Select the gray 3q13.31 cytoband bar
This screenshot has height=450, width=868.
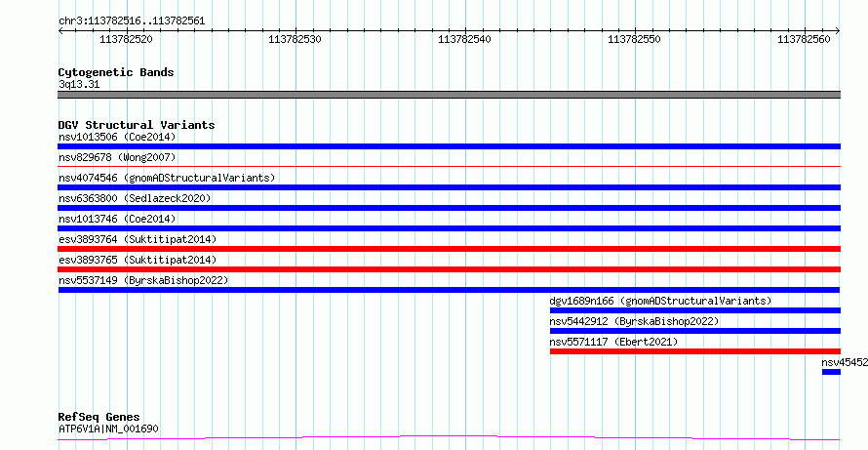pyautogui.click(x=449, y=95)
